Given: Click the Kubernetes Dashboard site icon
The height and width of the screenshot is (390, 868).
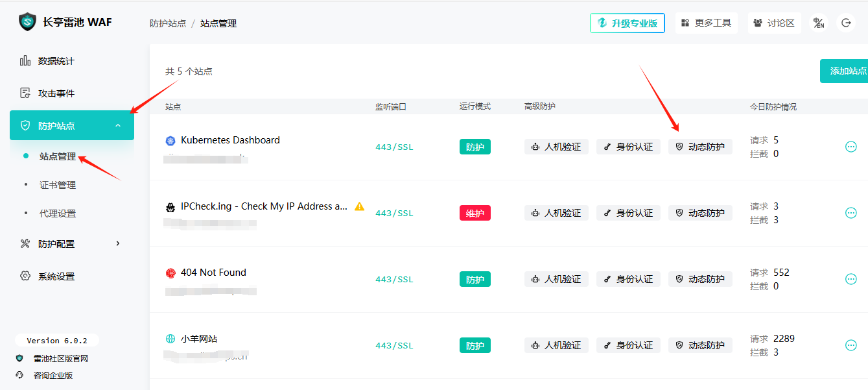Looking at the screenshot, I should pos(170,141).
